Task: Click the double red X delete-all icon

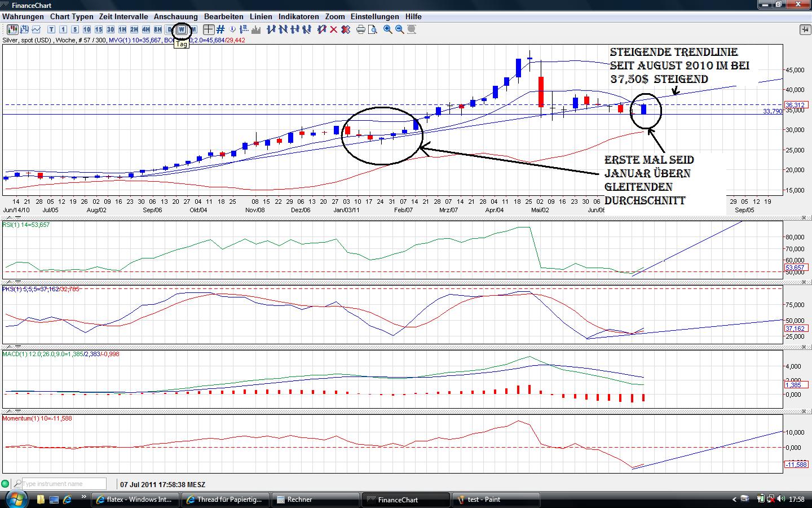Action: 345,29
